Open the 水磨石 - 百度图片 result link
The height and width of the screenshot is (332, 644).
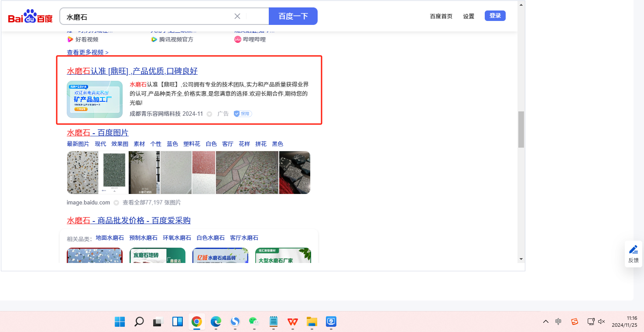(98, 133)
